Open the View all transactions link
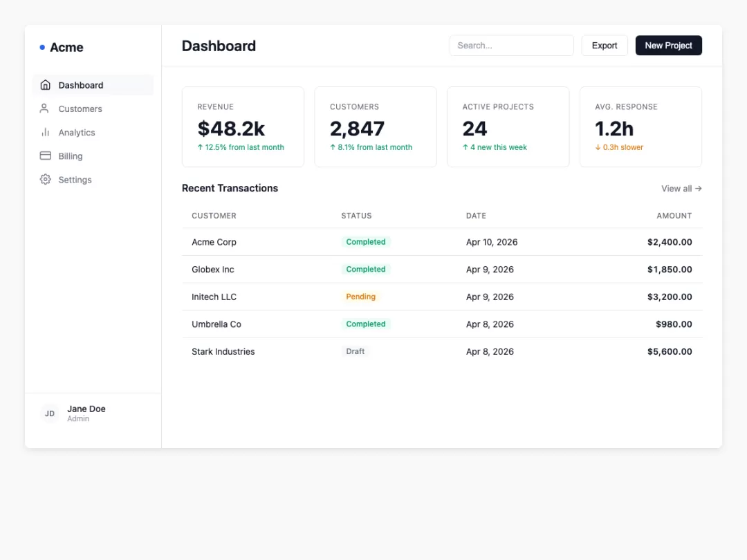 (x=681, y=189)
